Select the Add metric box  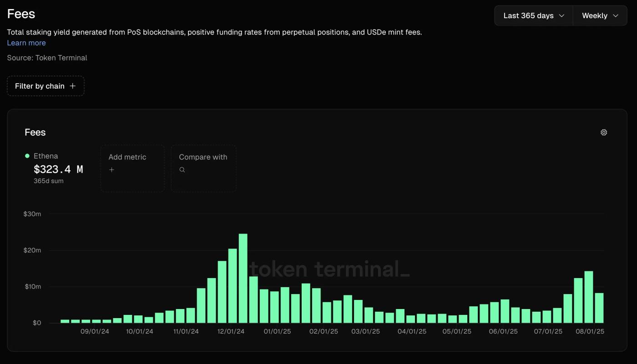132,168
